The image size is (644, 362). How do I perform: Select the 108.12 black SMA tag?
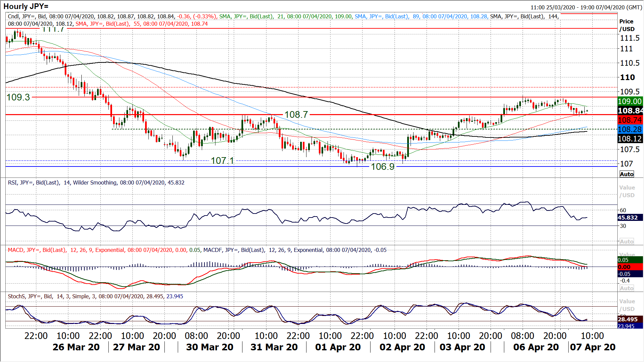(630, 139)
